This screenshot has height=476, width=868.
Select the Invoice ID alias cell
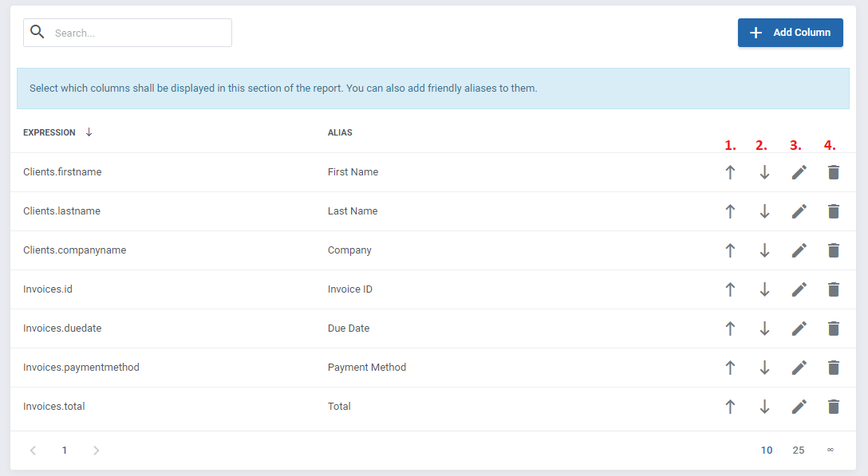350,289
